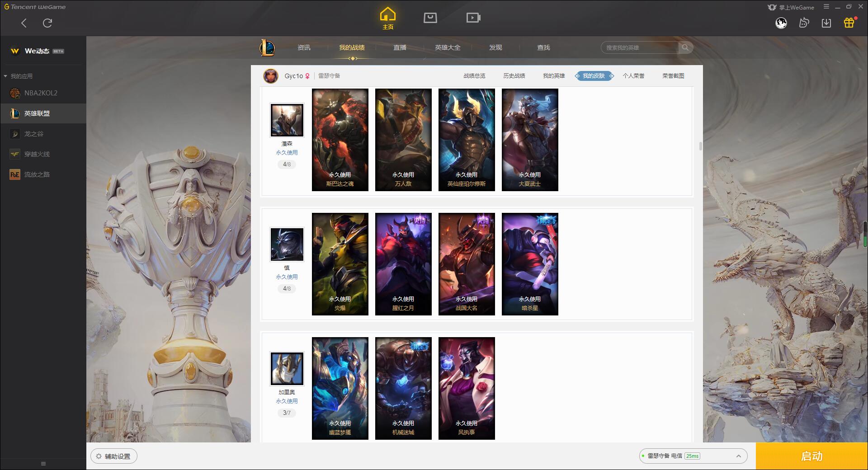Click the League of Legends logo
Image resolution: width=868 pixels, height=470 pixels.
coord(267,47)
